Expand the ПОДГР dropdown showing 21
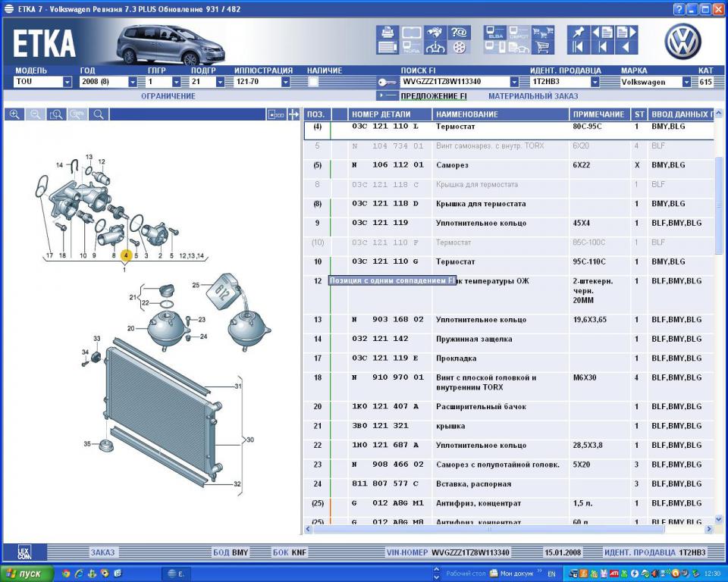 [220, 82]
